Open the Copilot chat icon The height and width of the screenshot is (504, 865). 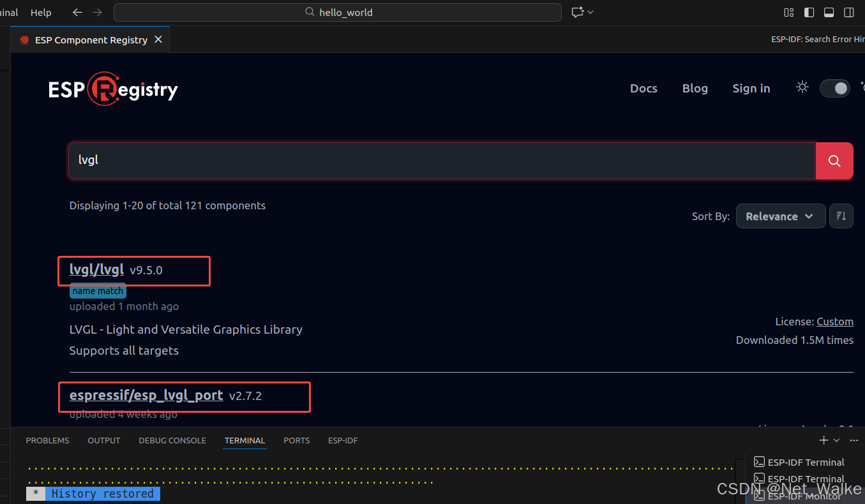pyautogui.click(x=577, y=12)
